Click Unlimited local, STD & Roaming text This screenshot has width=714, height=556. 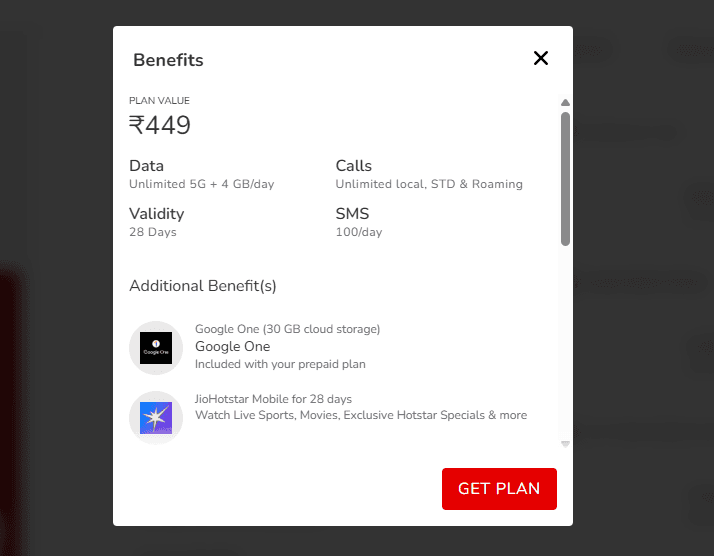pos(429,184)
